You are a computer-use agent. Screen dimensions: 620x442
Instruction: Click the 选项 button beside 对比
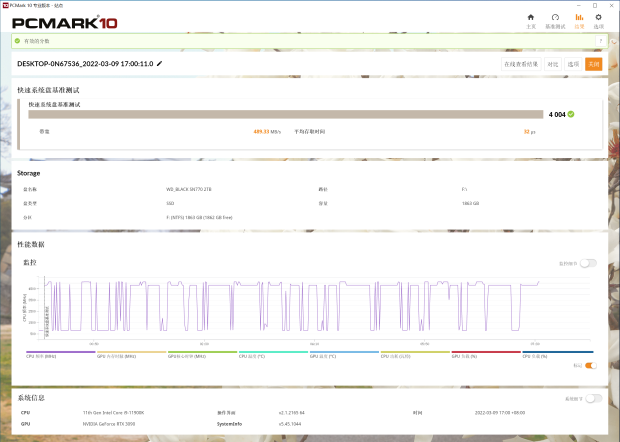point(573,64)
